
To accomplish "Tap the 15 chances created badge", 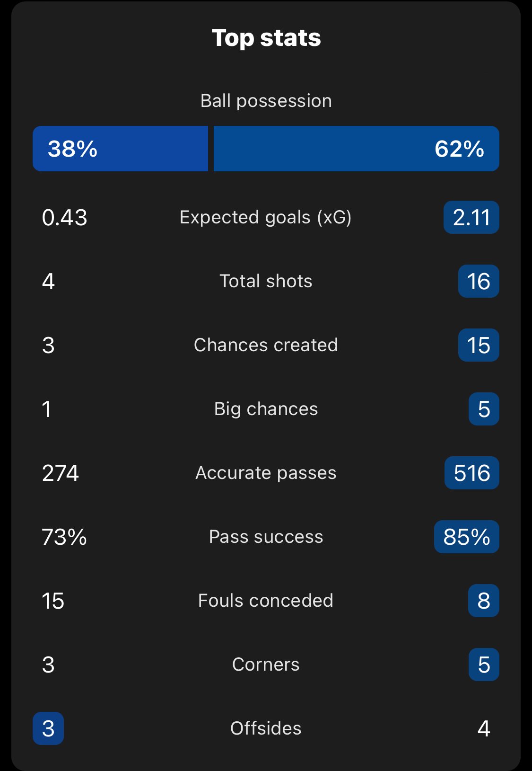I will [479, 345].
